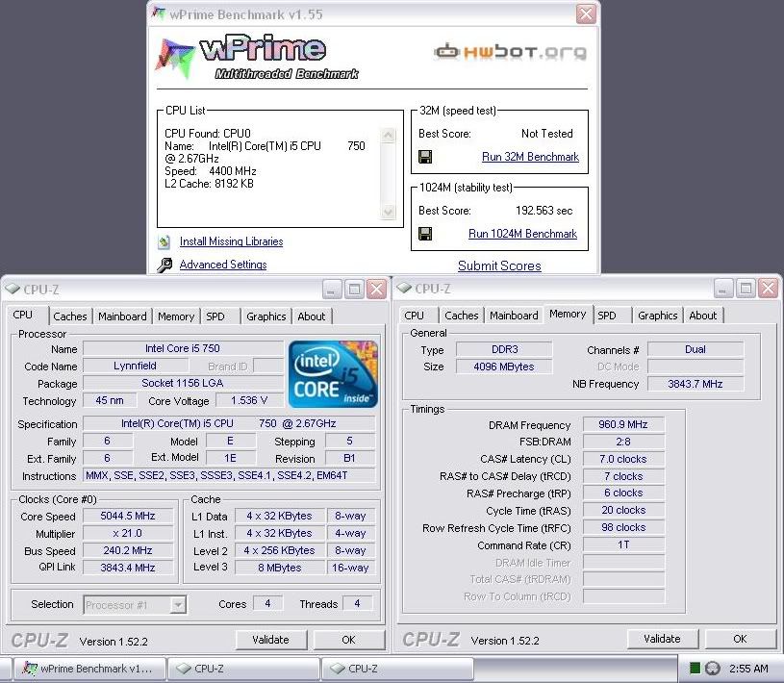
Task: Click the Core Speed 5044.5 MHz field
Action: tap(128, 516)
